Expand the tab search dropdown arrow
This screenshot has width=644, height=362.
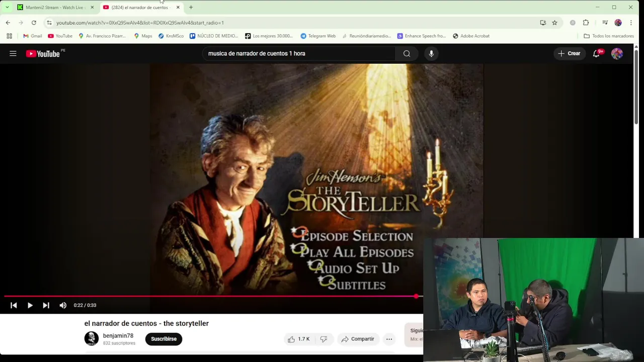pos(7,8)
